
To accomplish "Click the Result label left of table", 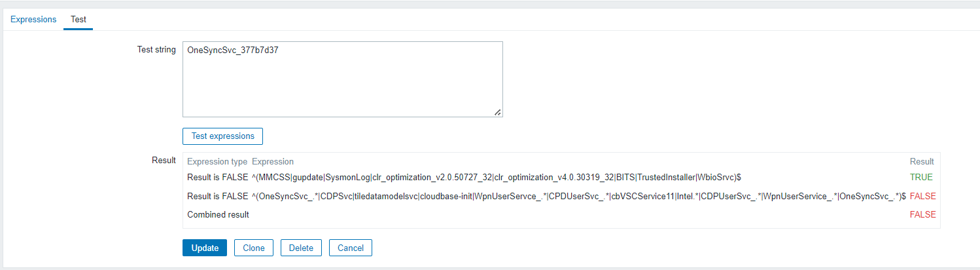I will click(163, 160).
